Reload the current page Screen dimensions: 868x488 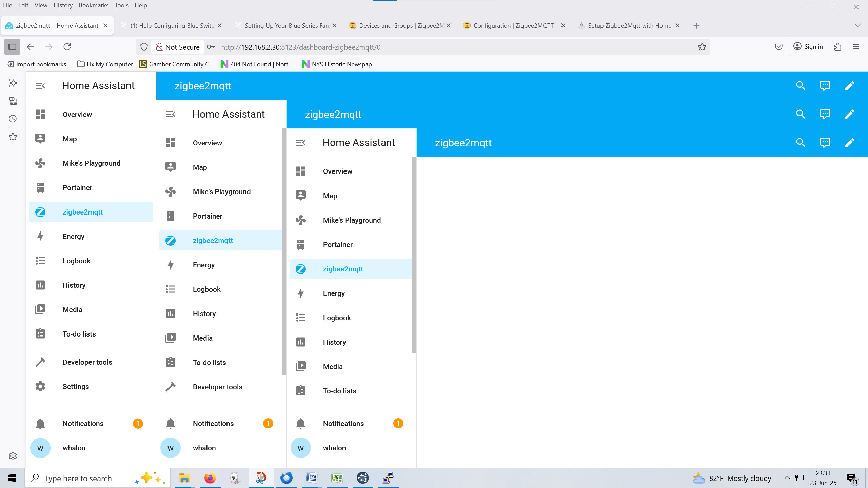[67, 47]
